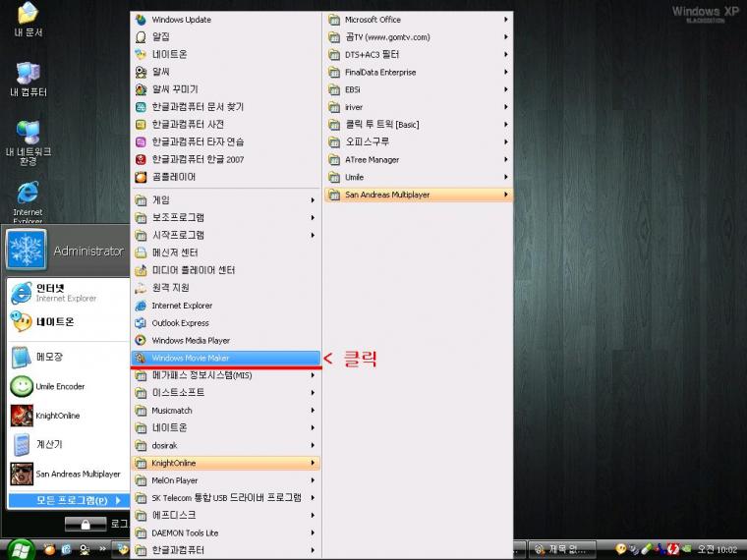
Task: Open the 네이트온 folder in programs list
Action: (225, 428)
